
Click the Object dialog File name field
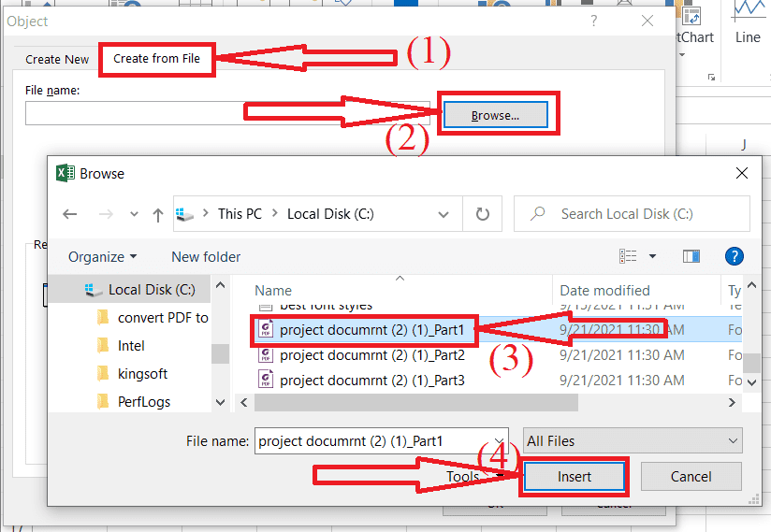[227, 113]
